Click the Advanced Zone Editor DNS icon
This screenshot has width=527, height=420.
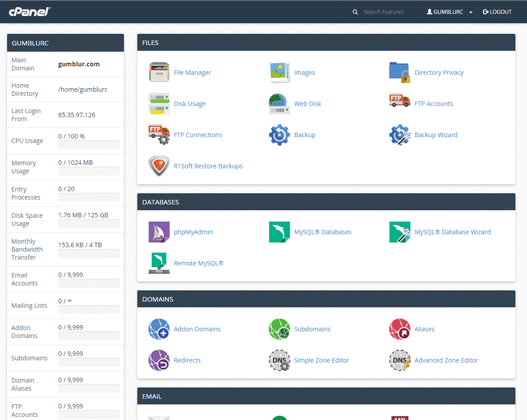click(400, 360)
